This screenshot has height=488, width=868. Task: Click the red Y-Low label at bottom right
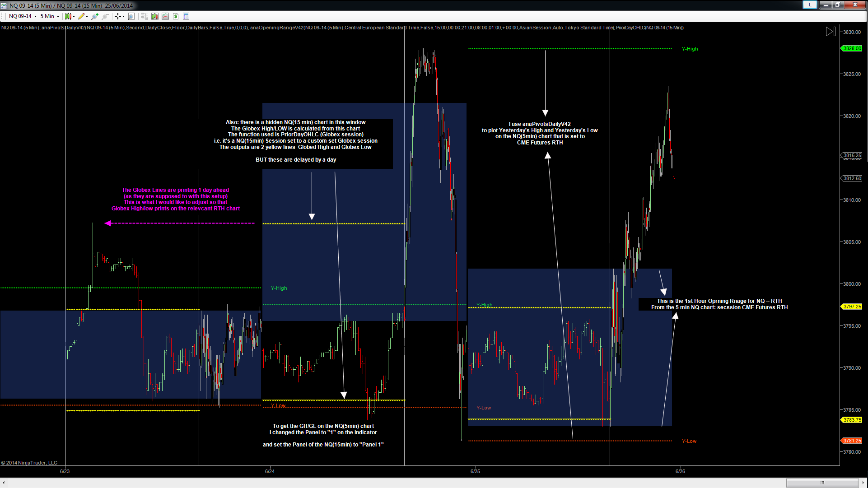689,441
